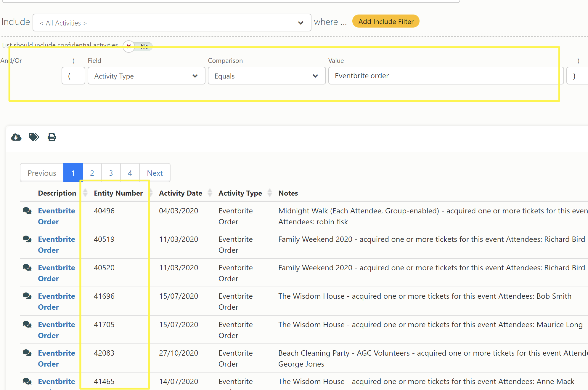Sort by Activity Type column arrows
Image resolution: width=588 pixels, height=390 pixels.
270,193
